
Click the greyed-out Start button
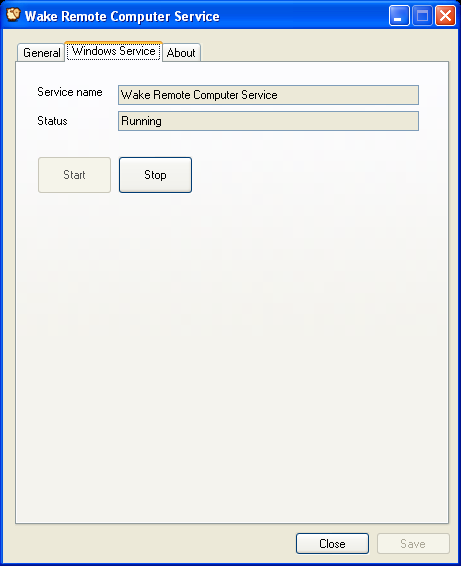tap(74, 175)
